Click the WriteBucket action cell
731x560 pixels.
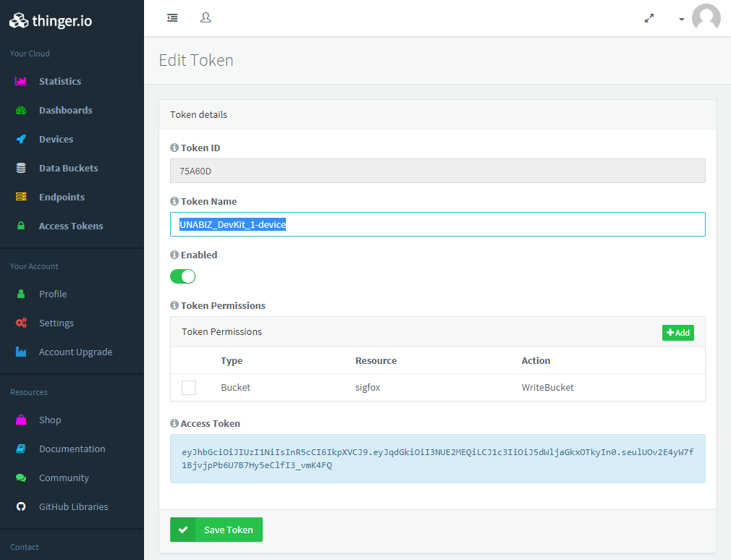point(548,388)
